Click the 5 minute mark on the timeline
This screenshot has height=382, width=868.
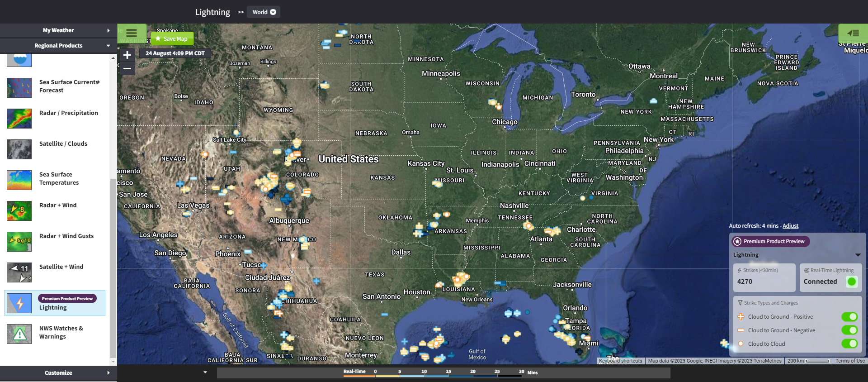click(400, 372)
